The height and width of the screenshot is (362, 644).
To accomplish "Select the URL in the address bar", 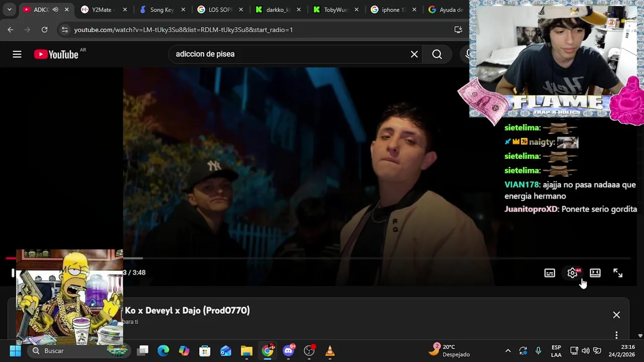I will [x=183, y=30].
